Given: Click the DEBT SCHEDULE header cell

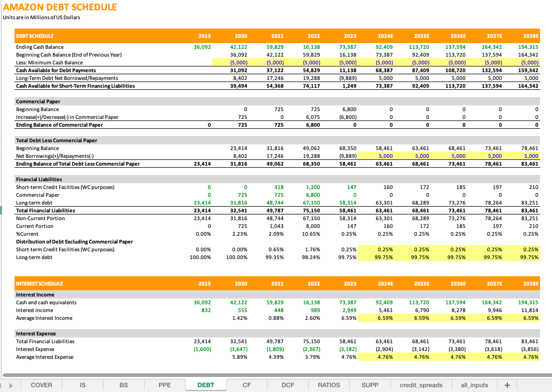Looking at the screenshot, I should (34, 36).
